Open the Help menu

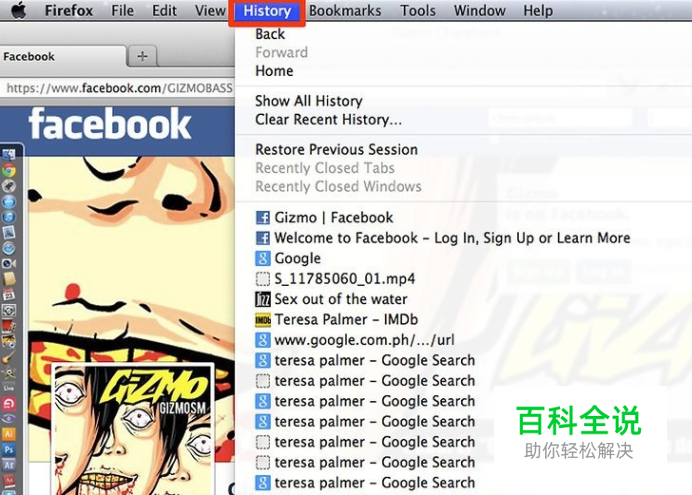click(538, 10)
